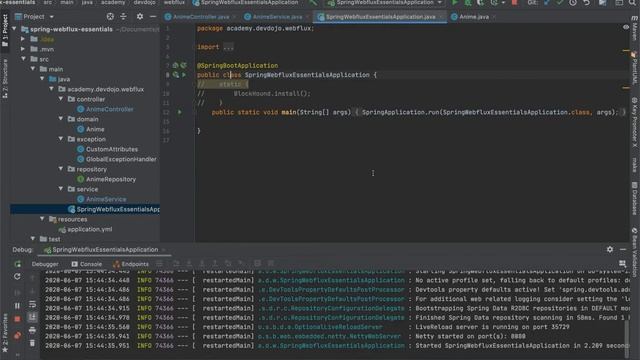
Task: Pause program in the Debug panel
Action: pos(17,305)
